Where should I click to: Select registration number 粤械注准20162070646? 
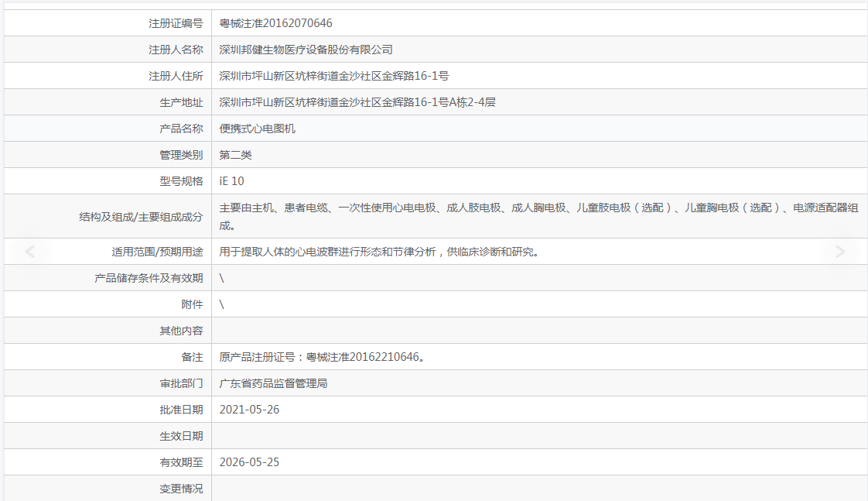point(275,23)
